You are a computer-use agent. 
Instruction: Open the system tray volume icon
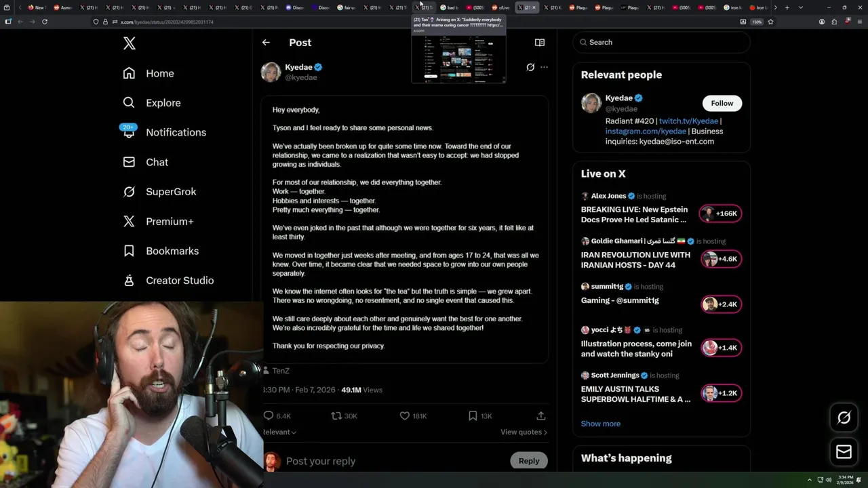pyautogui.click(x=828, y=480)
